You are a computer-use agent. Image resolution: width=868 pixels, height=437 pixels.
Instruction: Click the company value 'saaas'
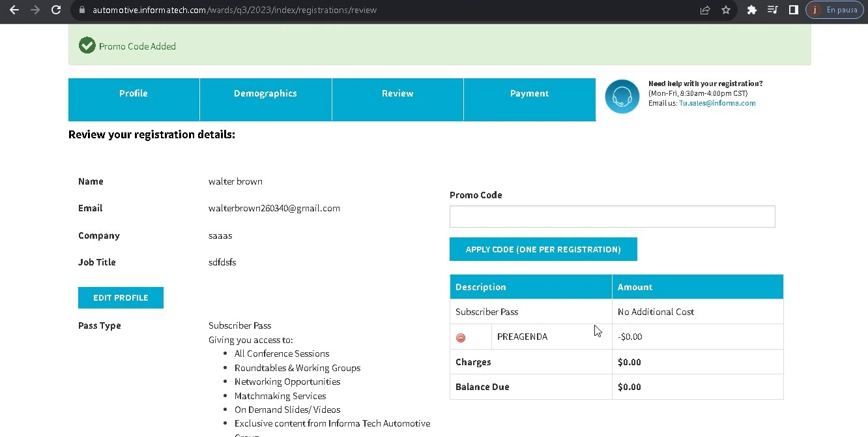(220, 235)
